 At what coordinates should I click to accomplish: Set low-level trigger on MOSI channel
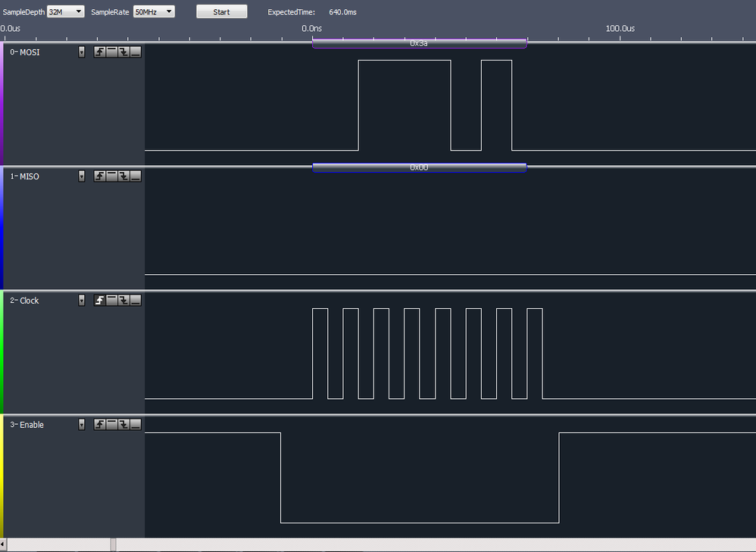pos(136,52)
